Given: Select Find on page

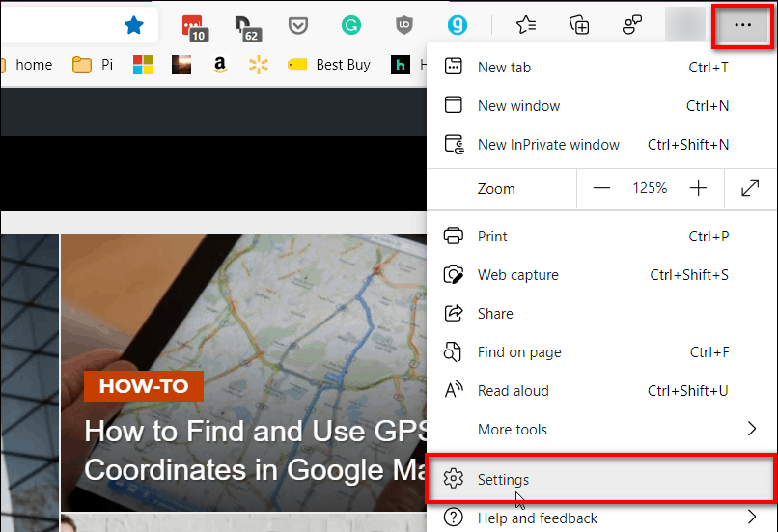Looking at the screenshot, I should [x=600, y=352].
